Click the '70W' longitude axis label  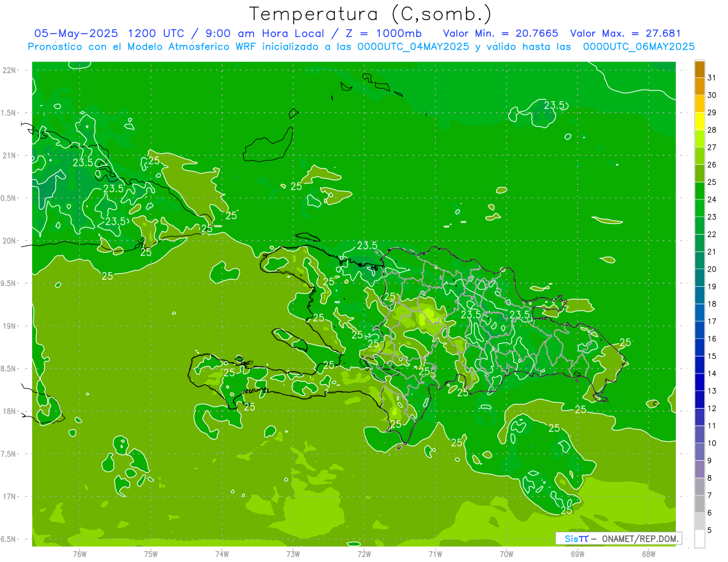point(507,554)
